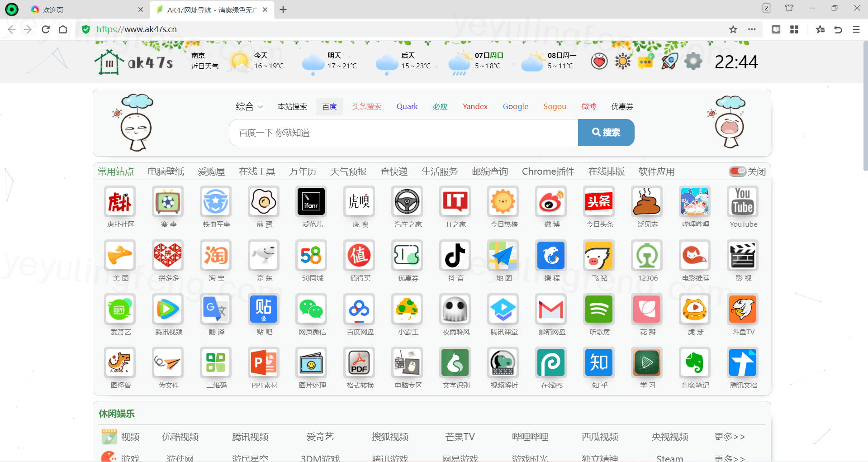Image resolution: width=868 pixels, height=462 pixels.
Task: Choose the Yandex search engine link
Action: tap(475, 106)
